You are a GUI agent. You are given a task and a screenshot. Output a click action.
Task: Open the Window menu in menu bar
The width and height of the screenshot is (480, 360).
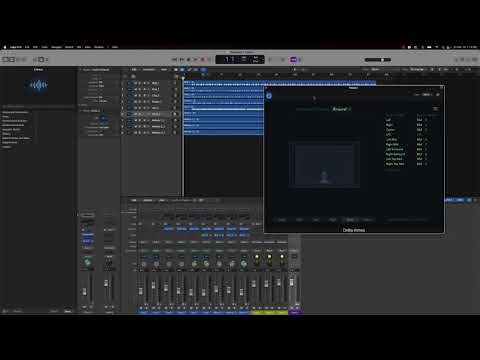99,47
